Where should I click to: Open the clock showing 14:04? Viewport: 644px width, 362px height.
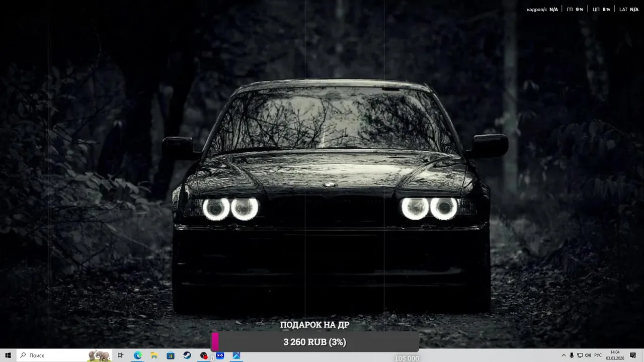click(615, 355)
